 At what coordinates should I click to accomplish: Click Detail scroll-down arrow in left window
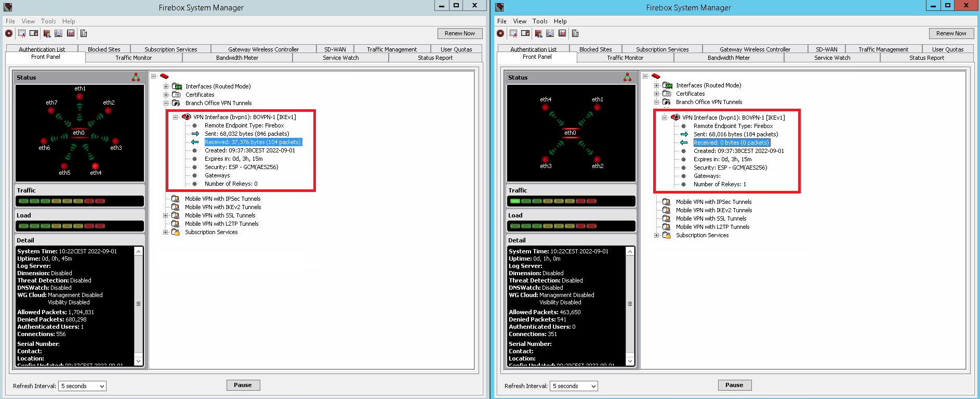click(138, 361)
